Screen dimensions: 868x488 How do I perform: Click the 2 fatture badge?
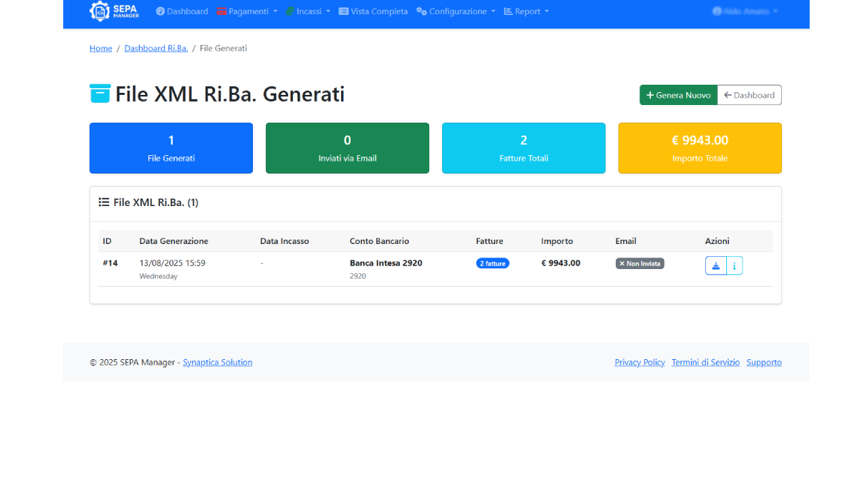tap(492, 263)
